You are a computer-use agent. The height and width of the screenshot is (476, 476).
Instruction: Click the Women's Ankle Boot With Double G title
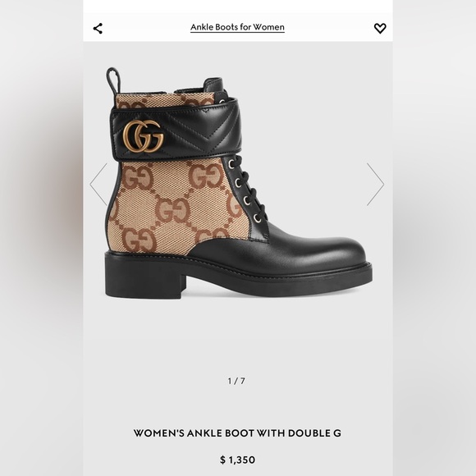[x=237, y=433]
